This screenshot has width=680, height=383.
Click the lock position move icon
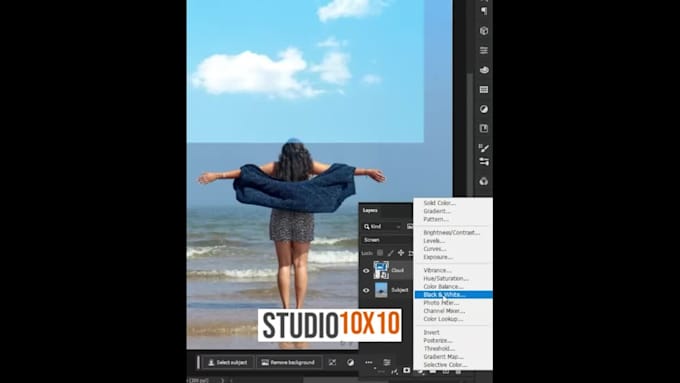coord(401,253)
